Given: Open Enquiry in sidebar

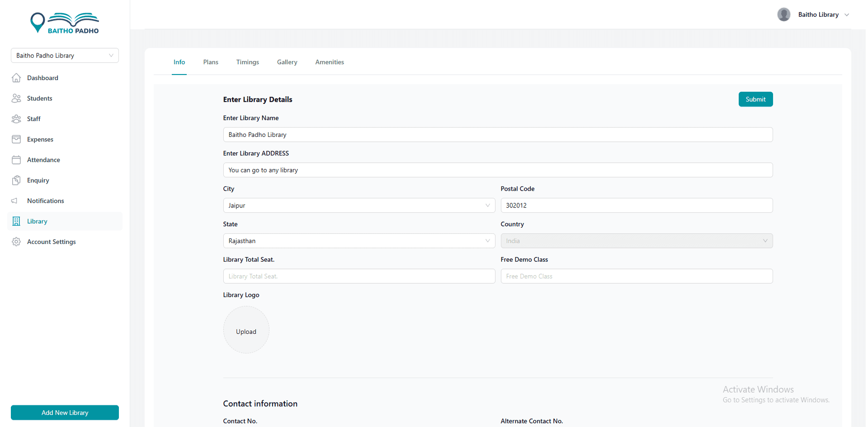Looking at the screenshot, I should (65, 180).
